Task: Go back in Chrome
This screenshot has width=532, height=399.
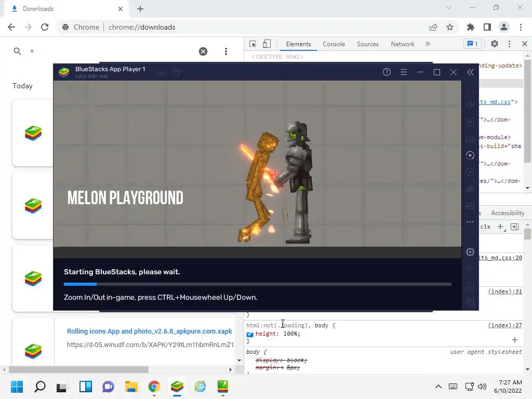Action: point(11,27)
